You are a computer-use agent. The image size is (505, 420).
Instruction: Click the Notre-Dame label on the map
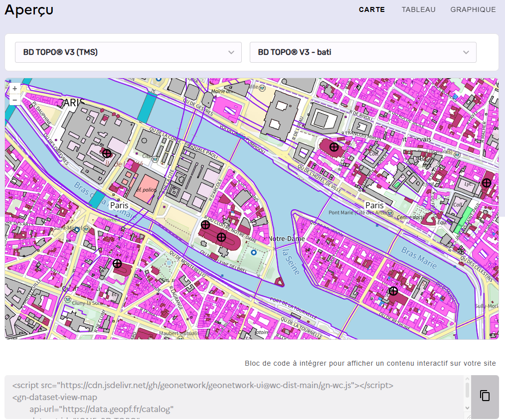pos(287,239)
